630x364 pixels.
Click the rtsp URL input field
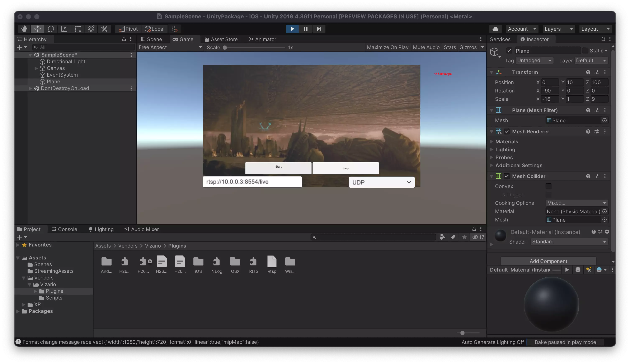coord(252,182)
